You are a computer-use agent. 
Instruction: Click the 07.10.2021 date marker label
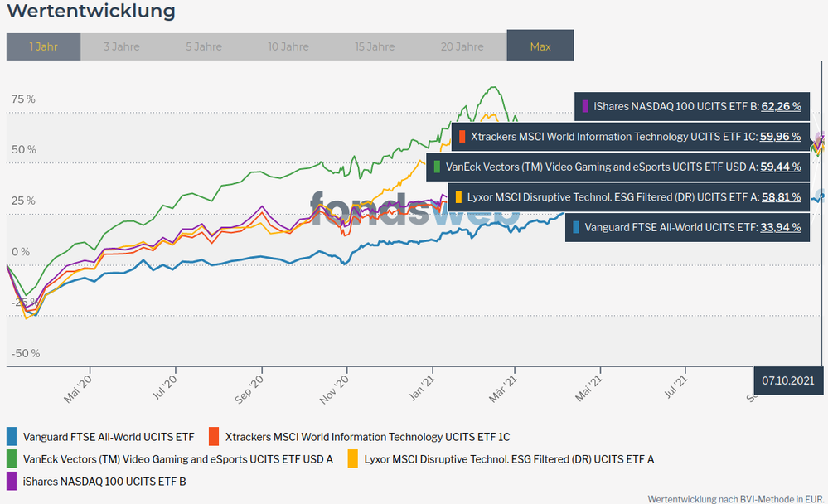(787, 380)
